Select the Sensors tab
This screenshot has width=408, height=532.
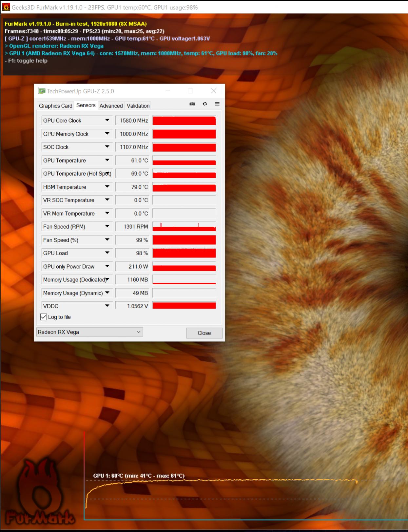click(86, 105)
